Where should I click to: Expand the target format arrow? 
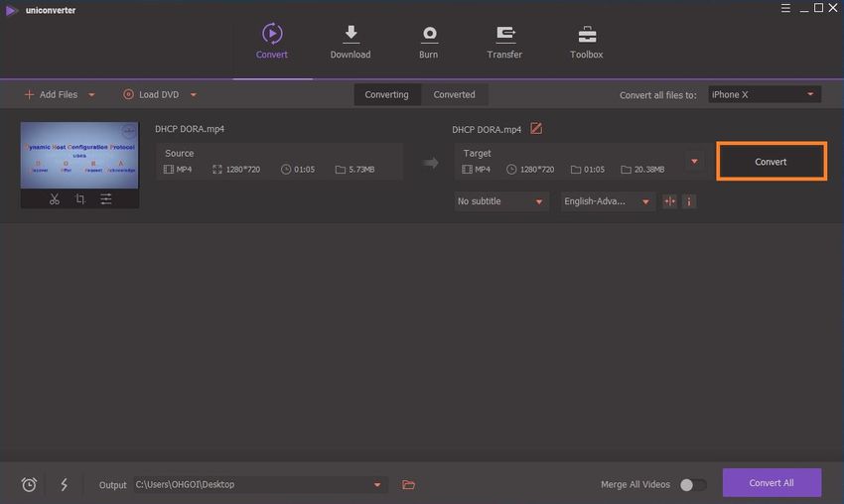[694, 162]
